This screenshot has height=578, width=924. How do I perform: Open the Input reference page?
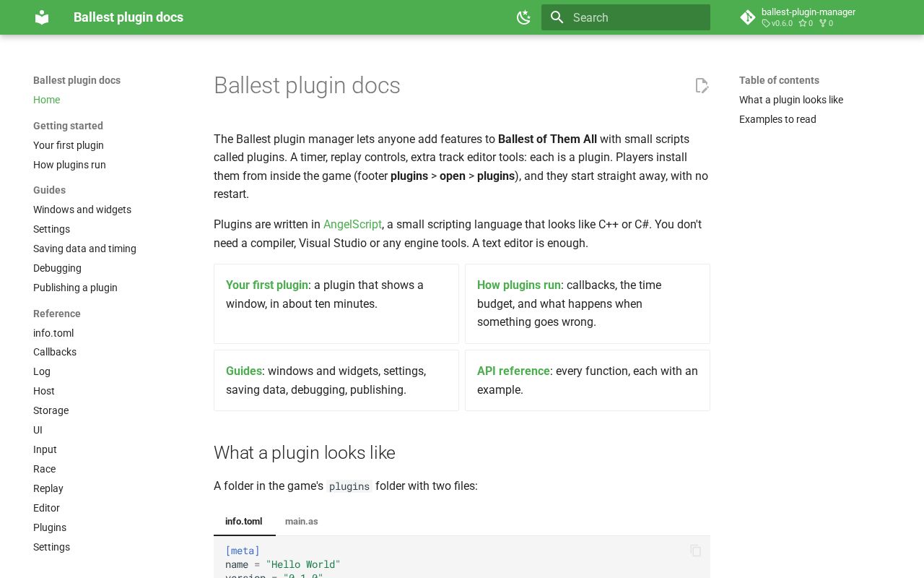(x=45, y=449)
